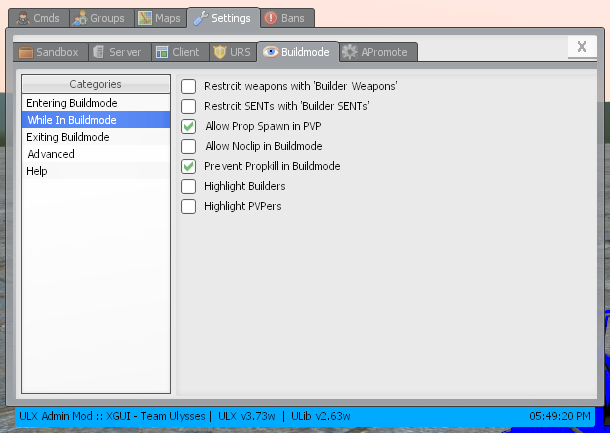Click the Client tab window icon

161,52
